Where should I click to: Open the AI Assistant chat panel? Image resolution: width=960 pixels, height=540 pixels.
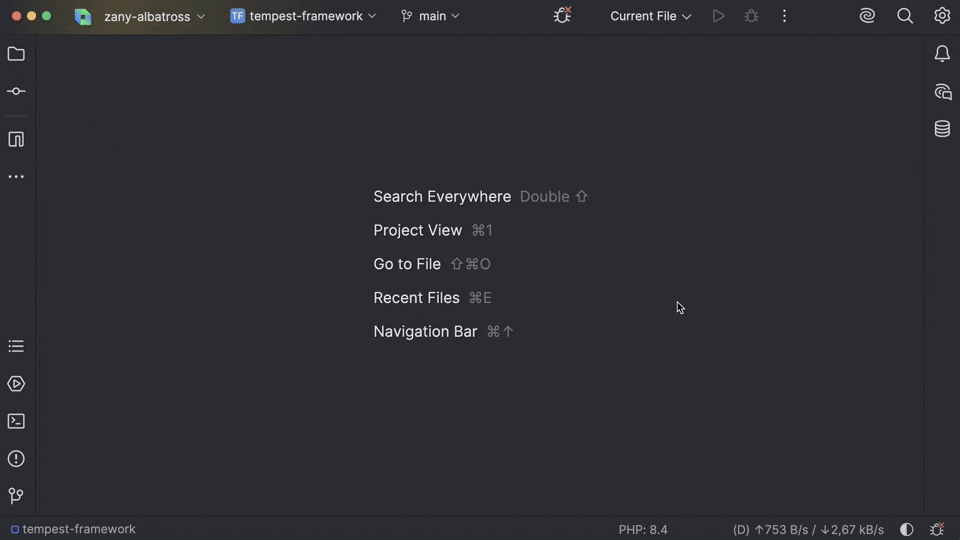coord(942,92)
